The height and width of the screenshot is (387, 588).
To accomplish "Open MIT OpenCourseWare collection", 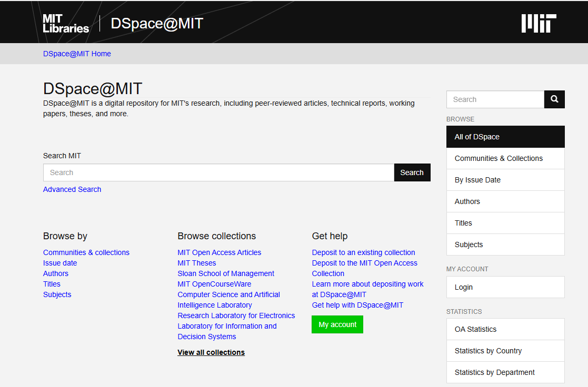I will [214, 284].
